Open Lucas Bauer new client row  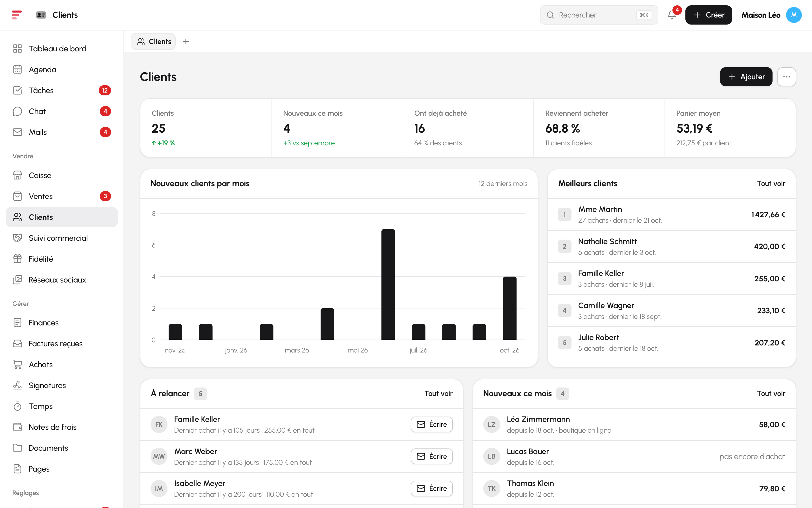634,456
